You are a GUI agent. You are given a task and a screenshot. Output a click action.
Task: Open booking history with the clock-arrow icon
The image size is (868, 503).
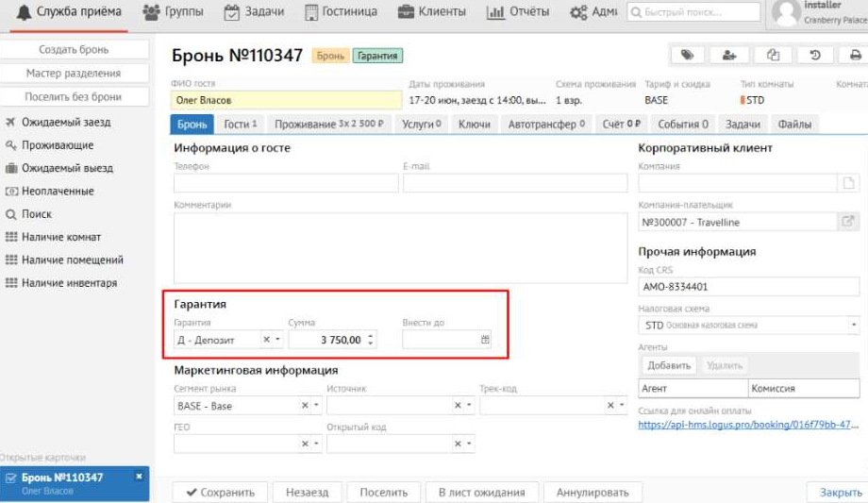[815, 56]
